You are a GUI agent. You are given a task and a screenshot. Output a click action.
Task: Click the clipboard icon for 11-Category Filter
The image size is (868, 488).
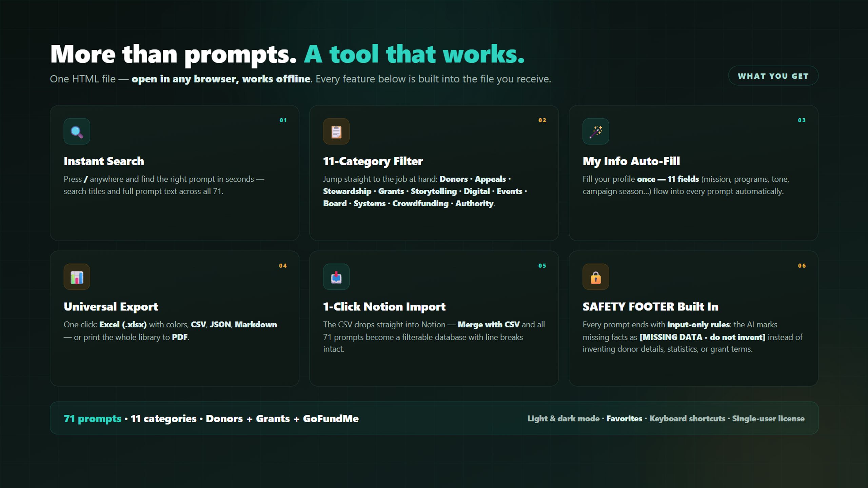(x=336, y=131)
